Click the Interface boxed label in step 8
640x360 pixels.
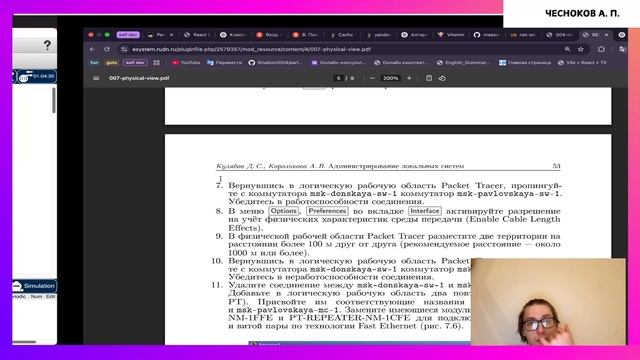pos(424,211)
